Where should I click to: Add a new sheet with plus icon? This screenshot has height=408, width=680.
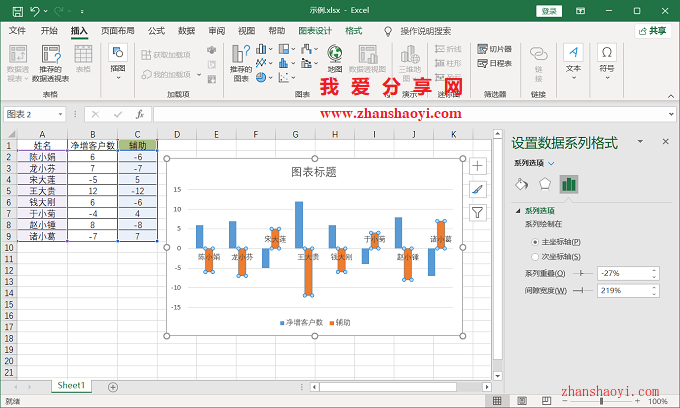coord(113,387)
